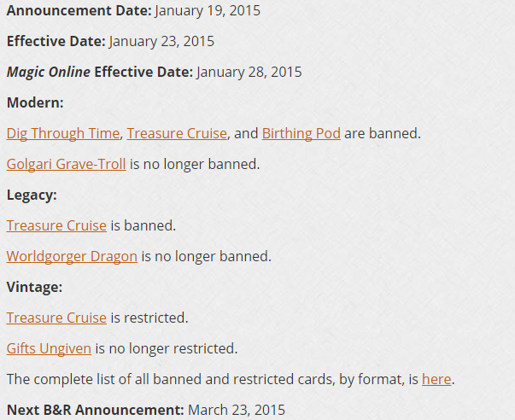Click the 'Magic Online Effective Date:' label
515x420 pixels.
click(99, 72)
